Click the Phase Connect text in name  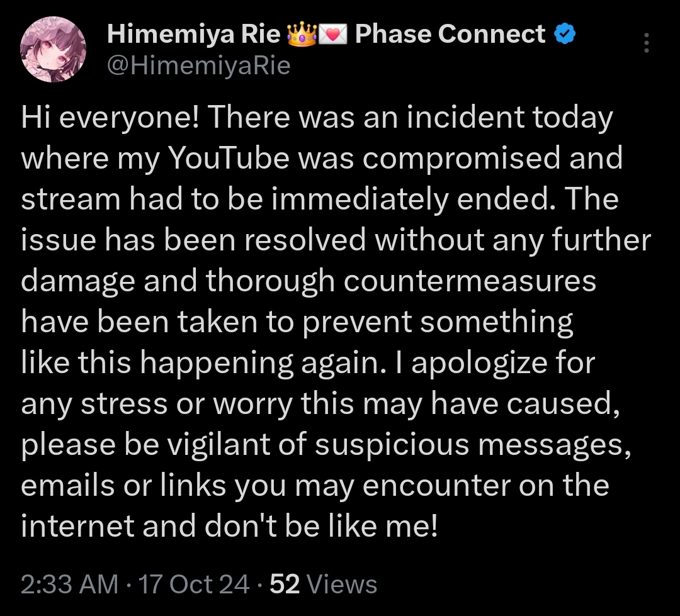click(x=450, y=34)
